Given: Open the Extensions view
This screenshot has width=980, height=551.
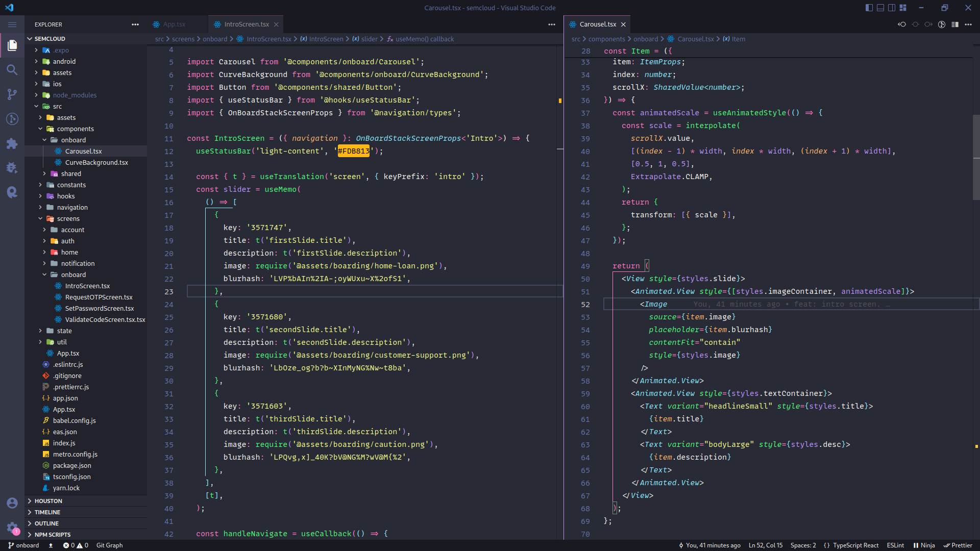Looking at the screenshot, I should [x=12, y=144].
